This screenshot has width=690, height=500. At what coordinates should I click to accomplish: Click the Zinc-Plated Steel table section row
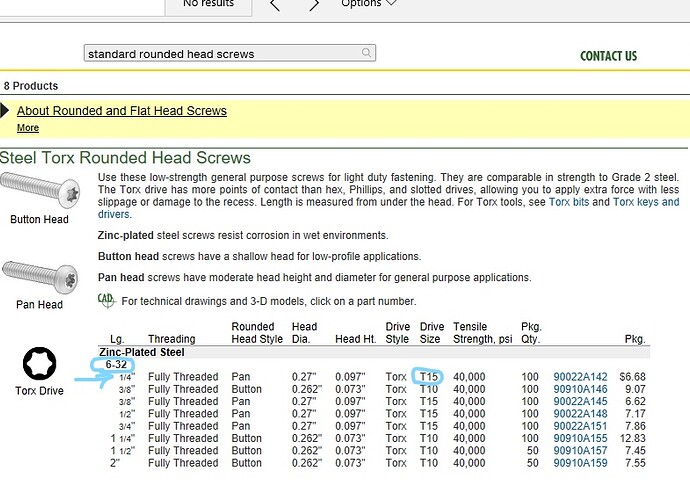coord(374,352)
